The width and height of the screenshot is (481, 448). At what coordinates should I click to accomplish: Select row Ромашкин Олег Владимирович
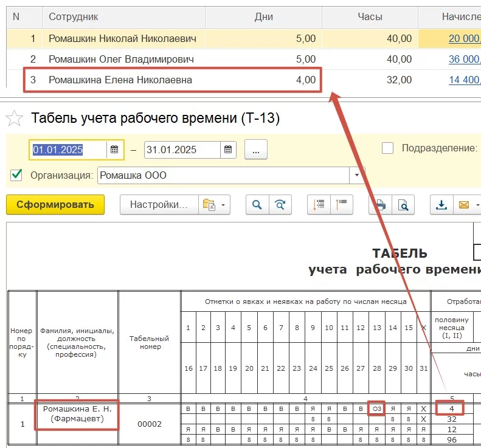[x=244, y=59]
